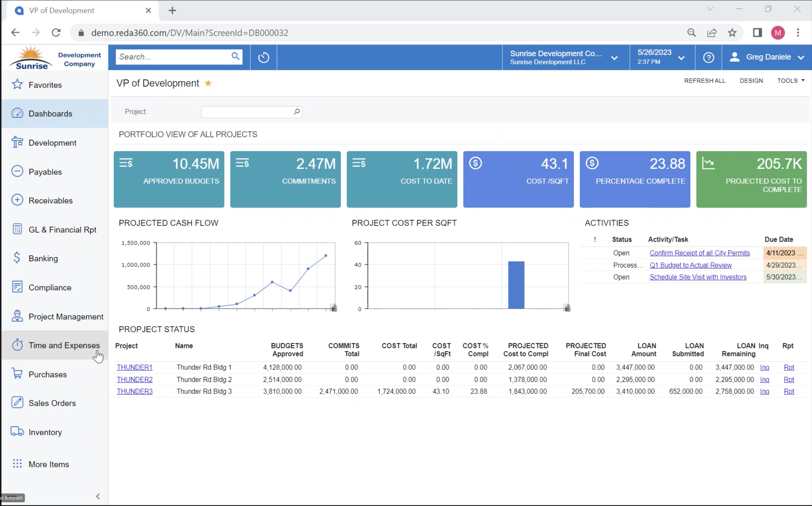The image size is (812, 506).
Task: Open the Dashboards section in the sidebar
Action: [x=50, y=114]
